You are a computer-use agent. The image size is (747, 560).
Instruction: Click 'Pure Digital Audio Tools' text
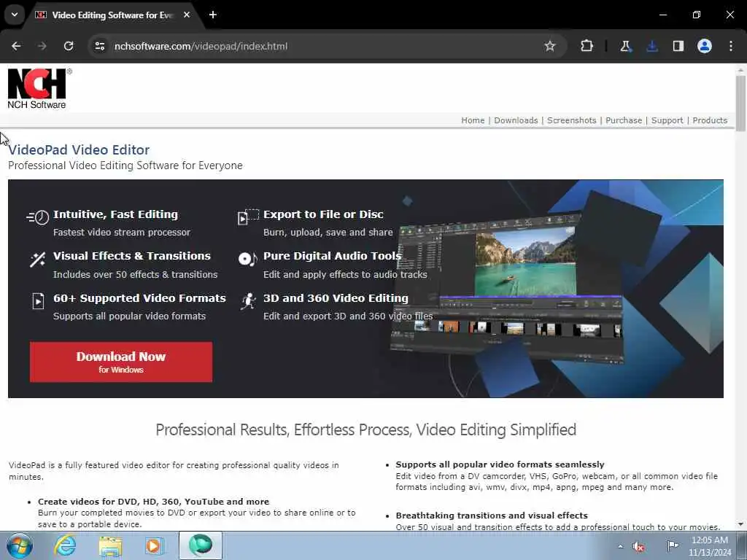pos(332,256)
